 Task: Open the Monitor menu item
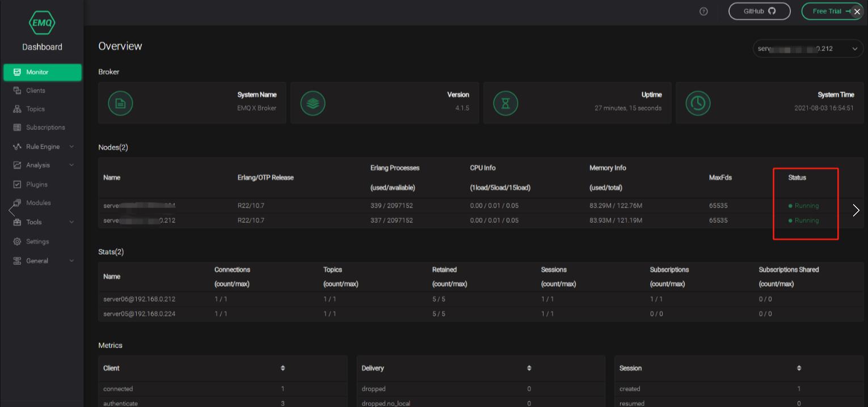click(43, 72)
